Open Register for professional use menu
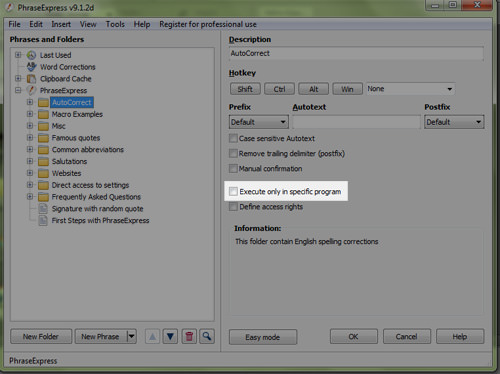Image resolution: width=500 pixels, height=374 pixels. point(208,24)
